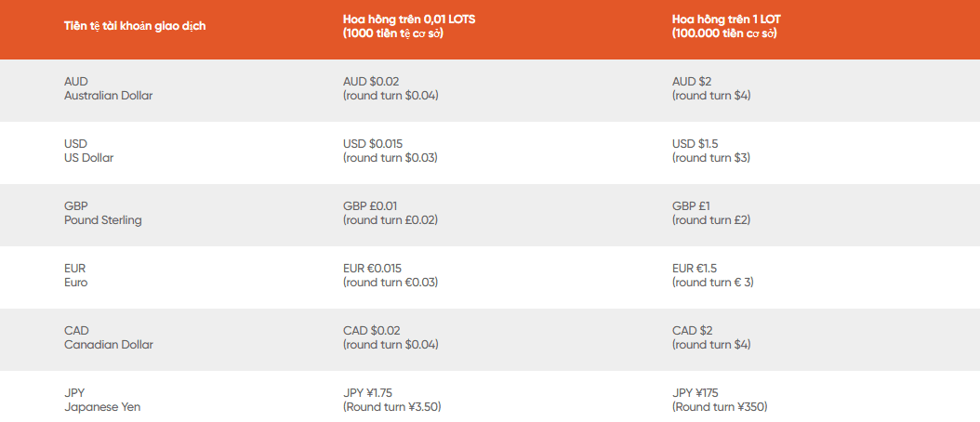
Task: Click the EUR €1.5 per-lot value
Action: click(695, 269)
